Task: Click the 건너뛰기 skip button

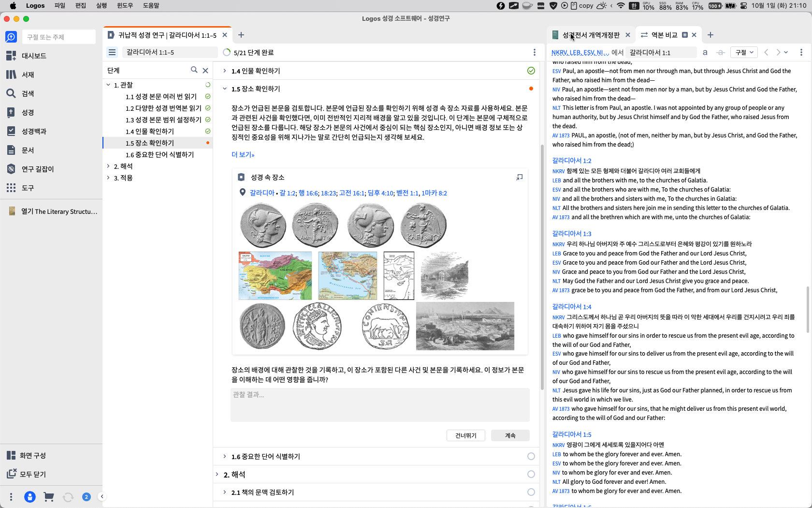Action: click(x=466, y=435)
